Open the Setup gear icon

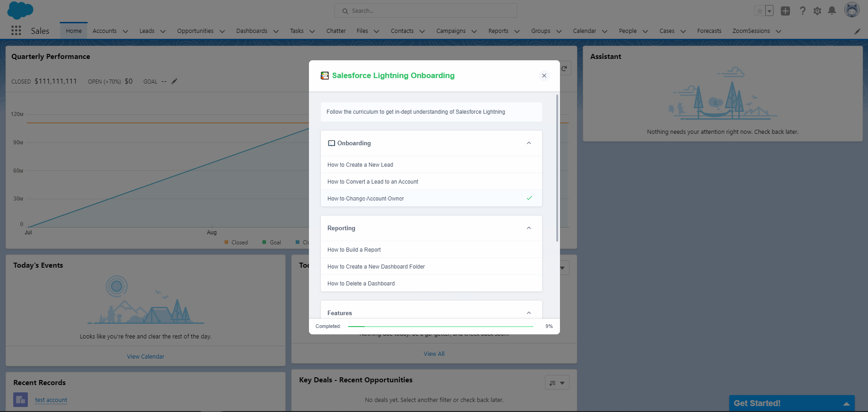click(817, 11)
